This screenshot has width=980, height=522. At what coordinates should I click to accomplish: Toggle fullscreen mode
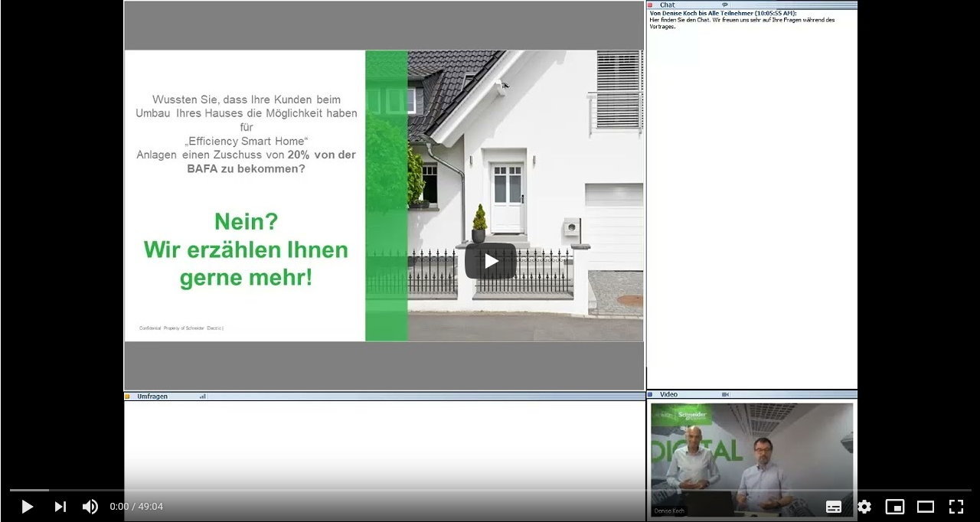tap(955, 507)
